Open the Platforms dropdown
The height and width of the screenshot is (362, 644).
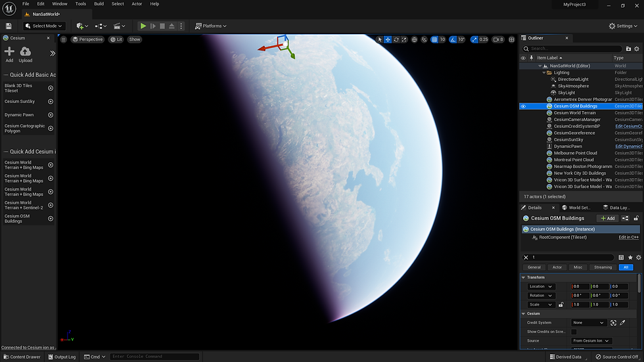click(x=211, y=26)
